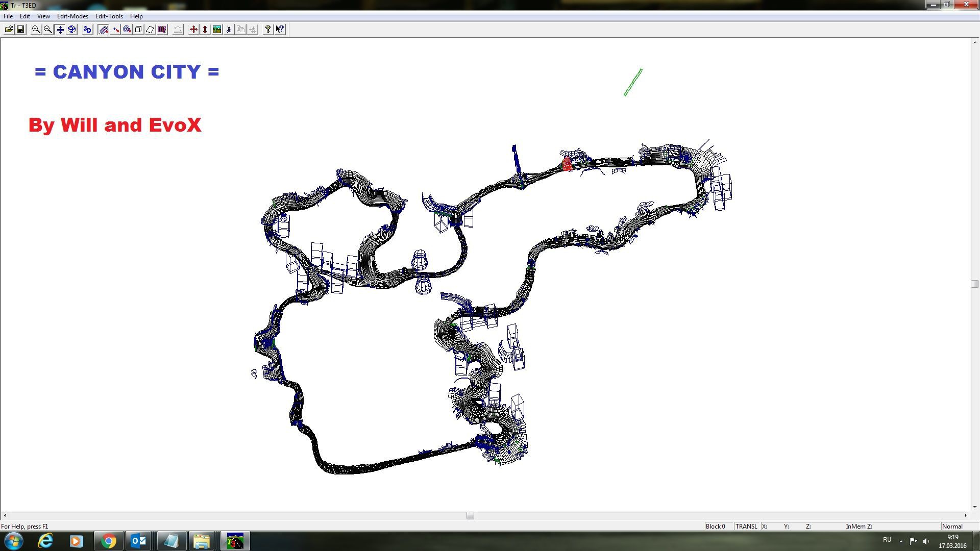Click the greyed copy pages icon

point(240,30)
